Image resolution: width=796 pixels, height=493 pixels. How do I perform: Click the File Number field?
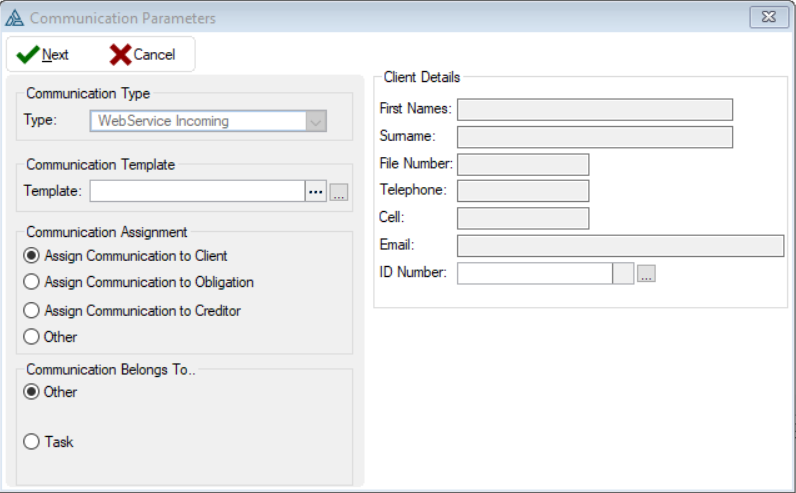(523, 164)
